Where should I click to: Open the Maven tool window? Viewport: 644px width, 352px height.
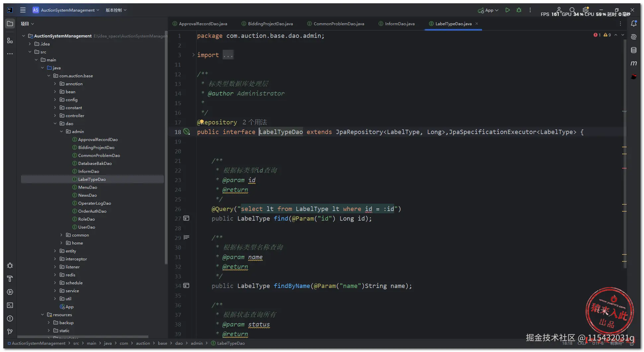point(634,63)
